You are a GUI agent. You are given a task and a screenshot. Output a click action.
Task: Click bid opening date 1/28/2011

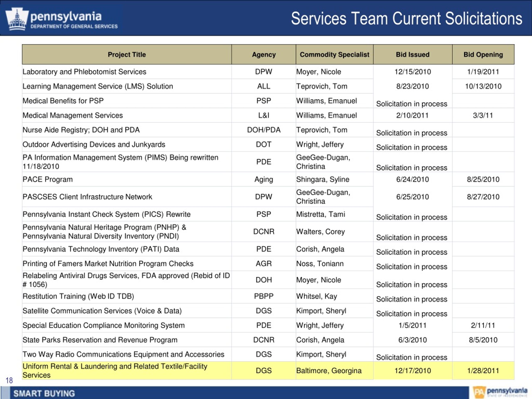pos(483,371)
